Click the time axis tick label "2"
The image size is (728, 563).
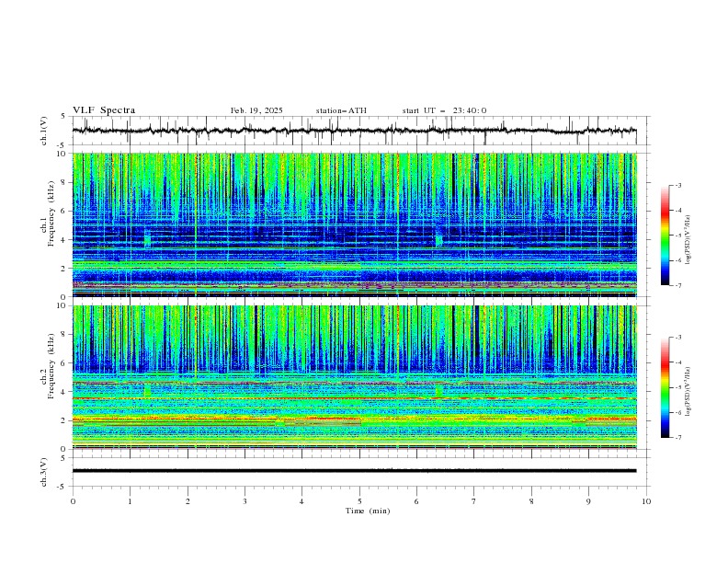pyautogui.click(x=188, y=501)
